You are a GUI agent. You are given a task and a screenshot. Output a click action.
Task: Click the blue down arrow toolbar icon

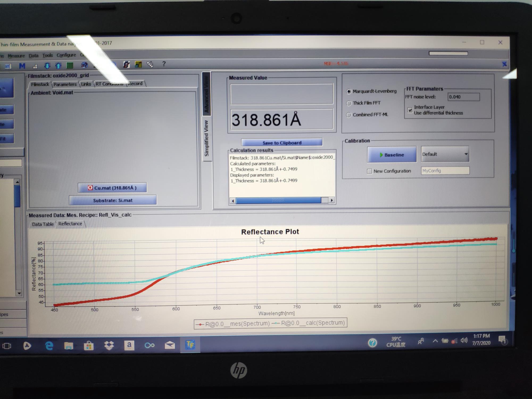point(47,65)
